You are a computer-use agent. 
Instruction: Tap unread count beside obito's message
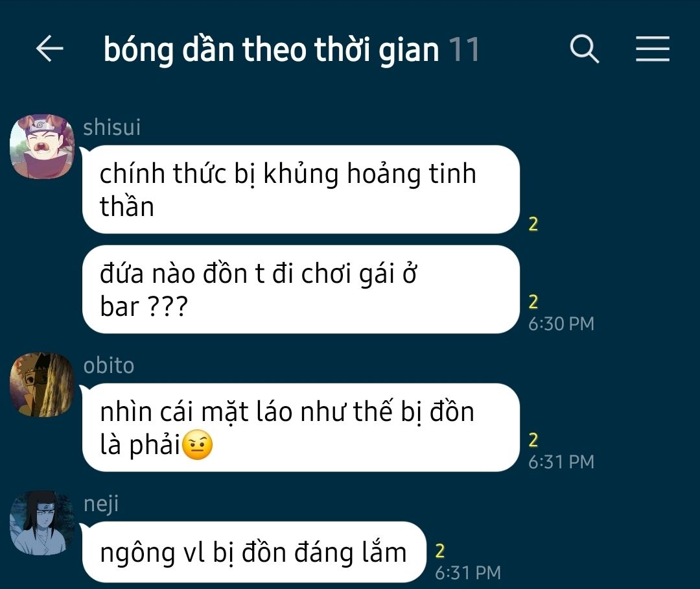click(533, 440)
